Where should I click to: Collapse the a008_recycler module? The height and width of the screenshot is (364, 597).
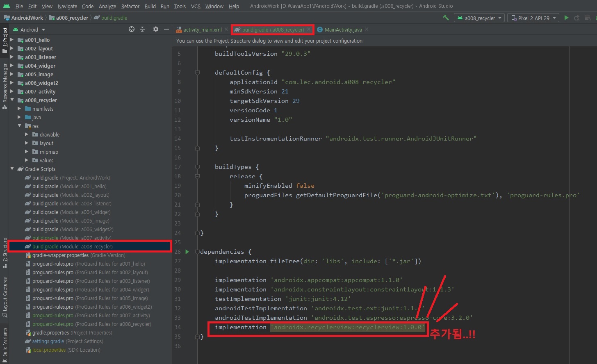click(12, 100)
